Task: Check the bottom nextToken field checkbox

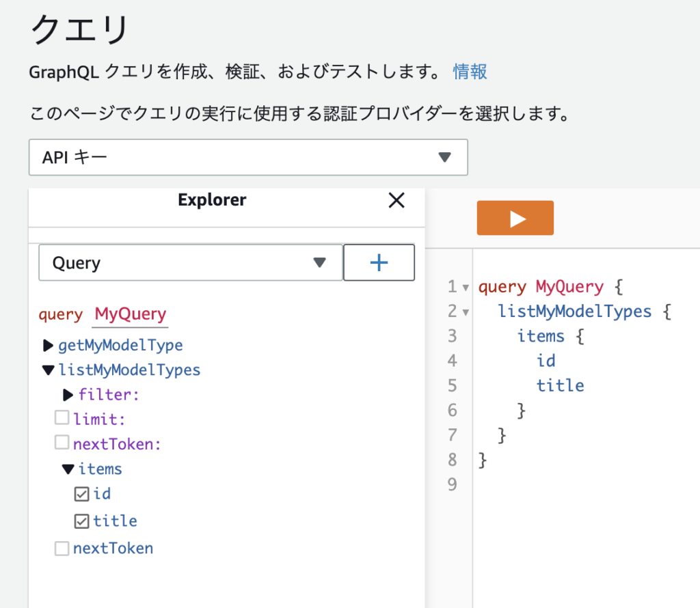Action: pyautogui.click(x=62, y=548)
